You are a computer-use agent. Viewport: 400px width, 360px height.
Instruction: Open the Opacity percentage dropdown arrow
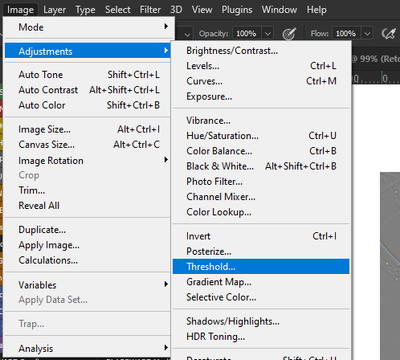click(268, 34)
